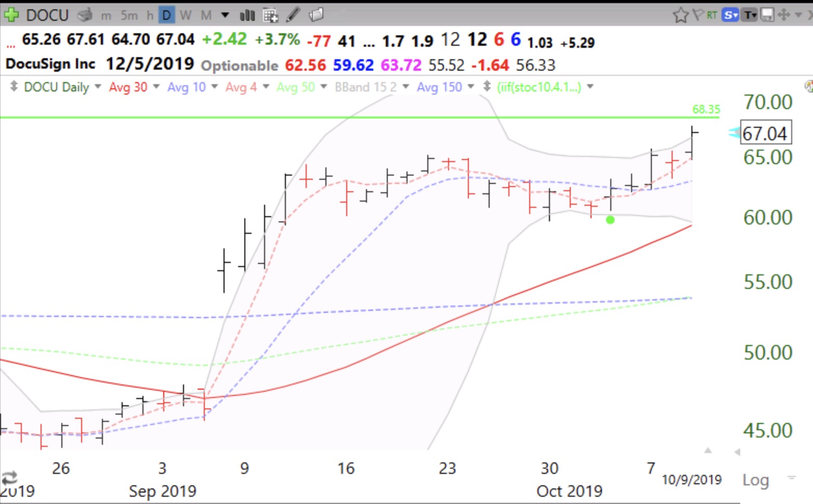Click the arrows icon before iif(stoc10.4.1...)
The width and height of the screenshot is (813, 504).
click(x=487, y=86)
